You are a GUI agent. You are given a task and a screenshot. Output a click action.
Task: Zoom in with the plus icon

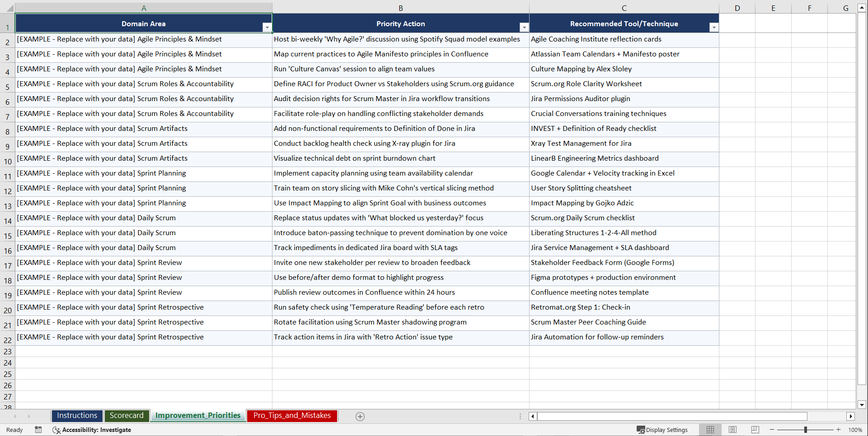[x=839, y=430]
